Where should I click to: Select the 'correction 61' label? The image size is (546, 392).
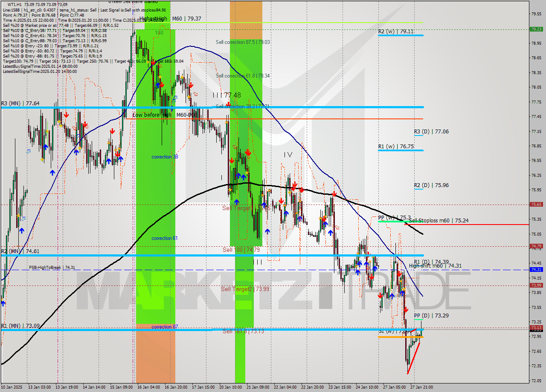(x=165, y=238)
